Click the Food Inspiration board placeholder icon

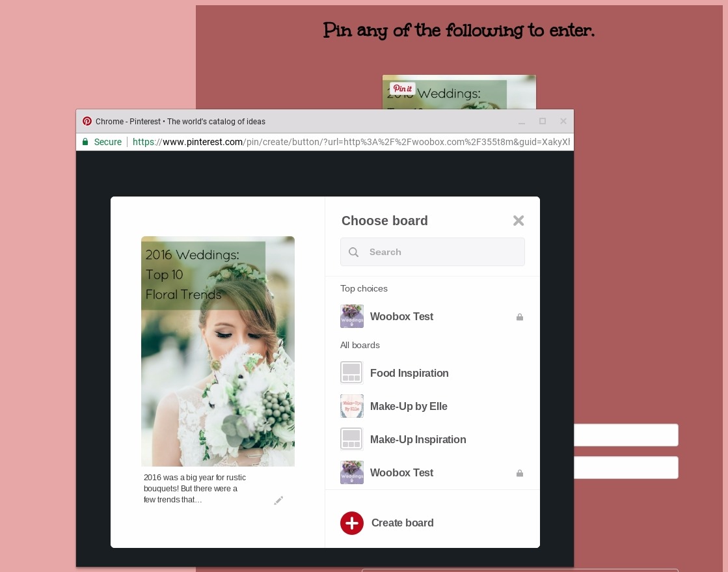pyautogui.click(x=351, y=373)
